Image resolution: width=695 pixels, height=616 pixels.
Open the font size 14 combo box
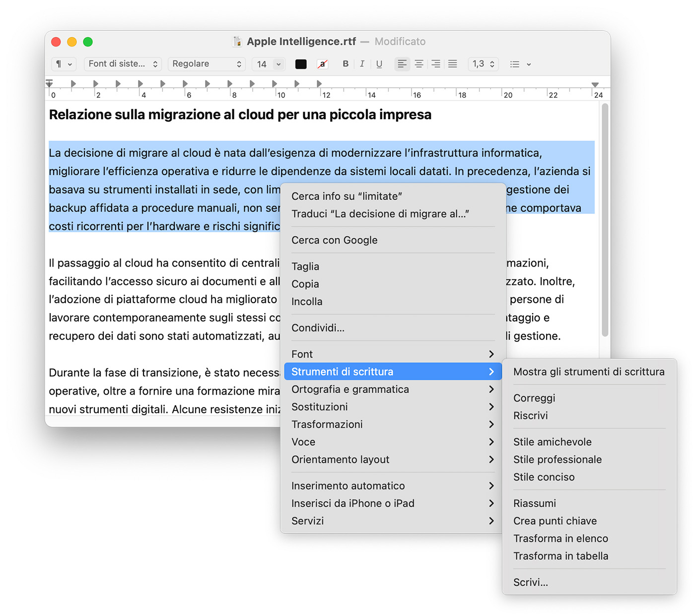pos(269,64)
